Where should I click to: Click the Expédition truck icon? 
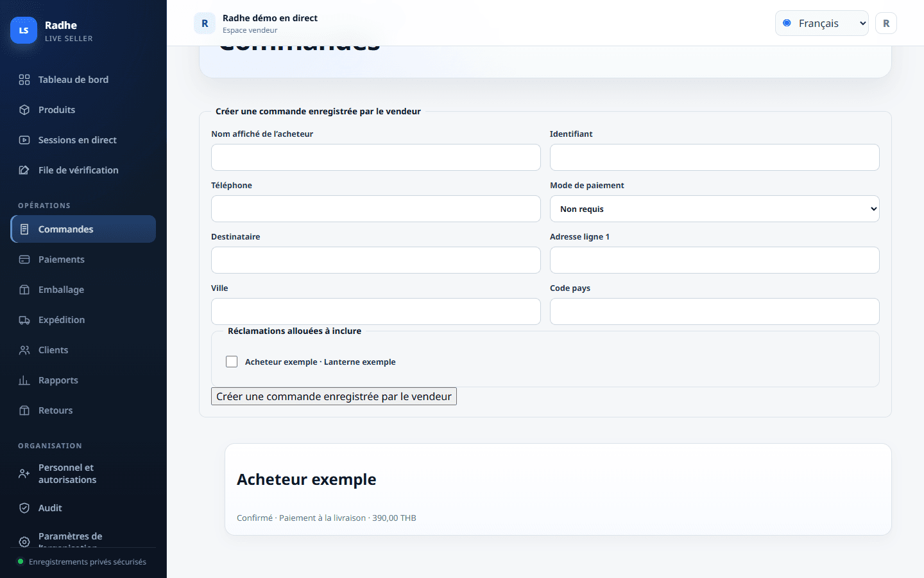(24, 320)
